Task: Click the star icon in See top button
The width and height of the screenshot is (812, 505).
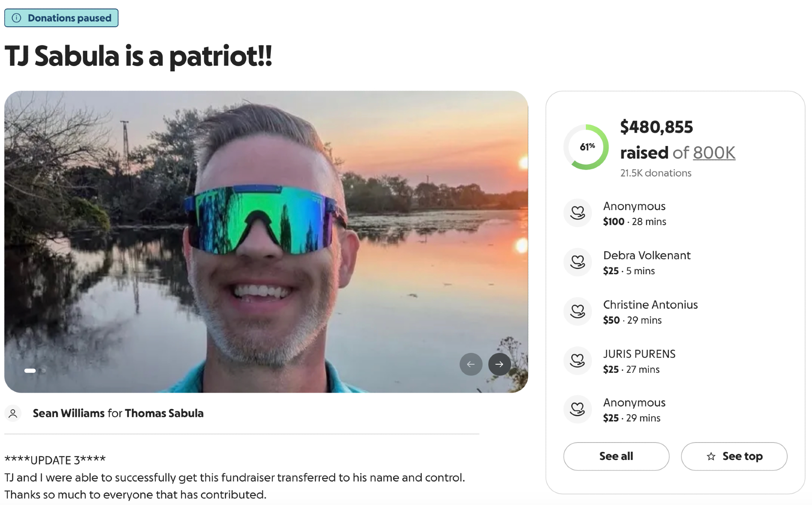Action: click(711, 456)
